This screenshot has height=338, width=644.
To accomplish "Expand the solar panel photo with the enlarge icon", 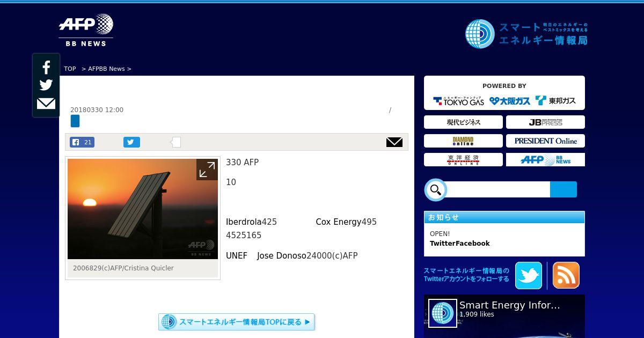I will [x=207, y=170].
